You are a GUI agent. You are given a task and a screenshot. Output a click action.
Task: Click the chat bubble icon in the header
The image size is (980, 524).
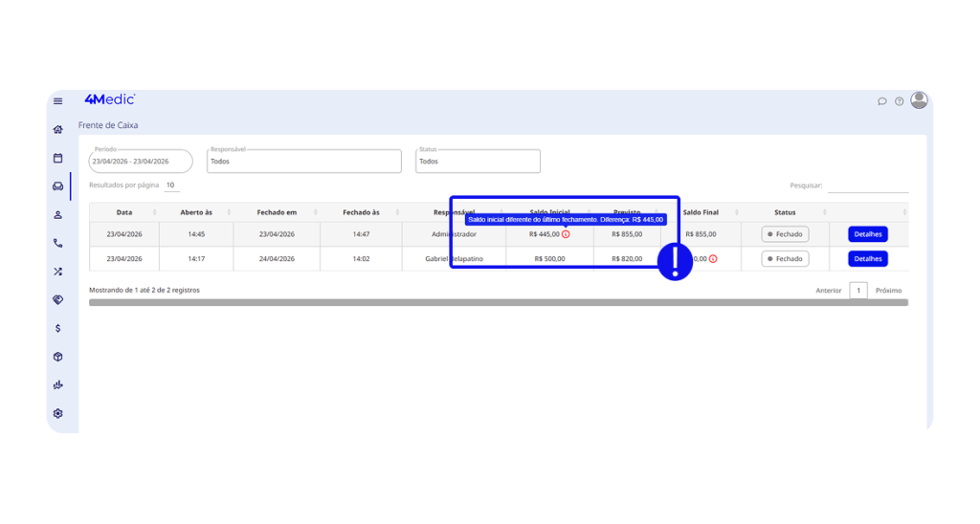coord(882,101)
